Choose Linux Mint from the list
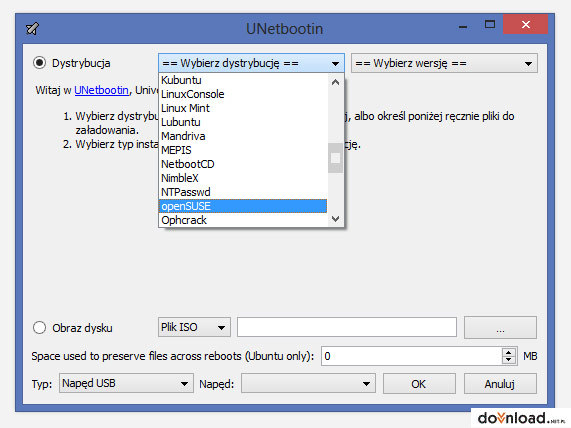The height and width of the screenshot is (428, 571). pyautogui.click(x=243, y=108)
